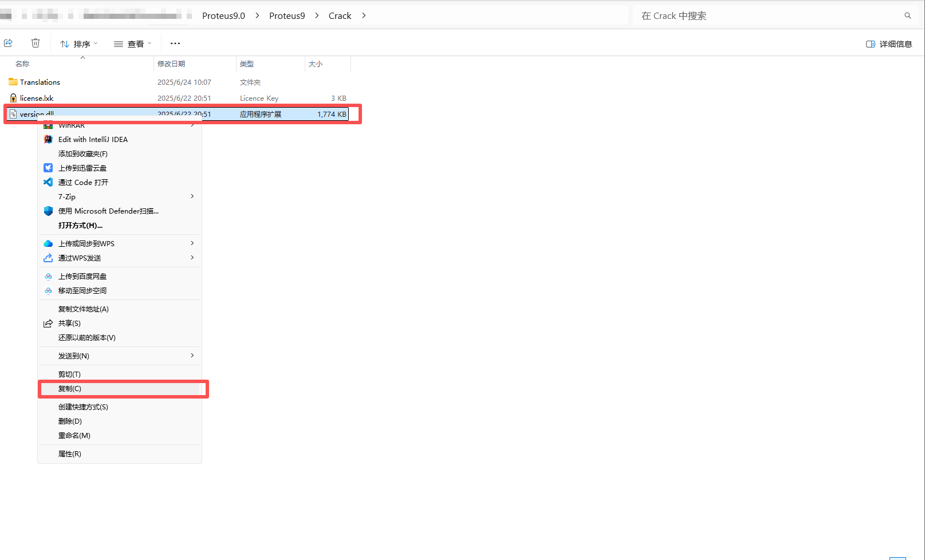Screen dimensions: 925x560
Task: Click the icon beside 移动至同步空间
Action: pyautogui.click(x=48, y=290)
